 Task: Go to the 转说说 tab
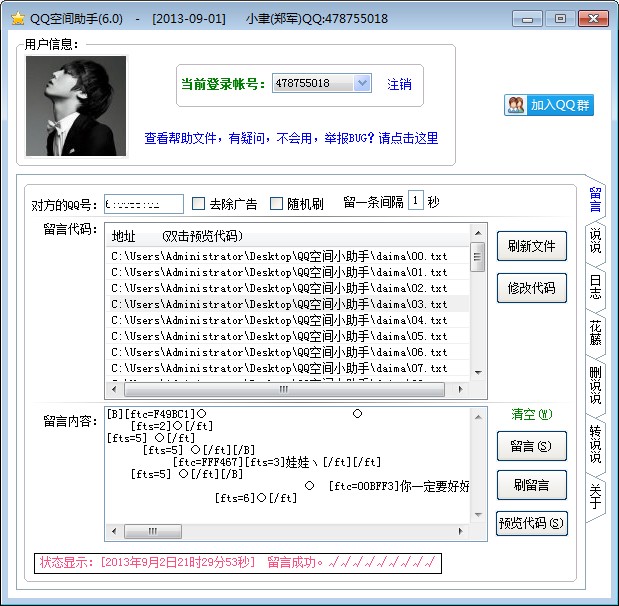(x=595, y=444)
